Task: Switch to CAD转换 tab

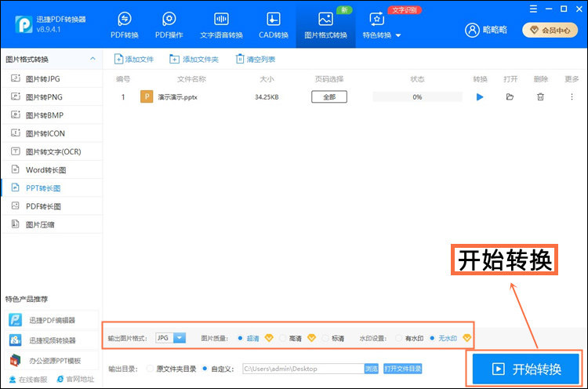Action: point(274,25)
